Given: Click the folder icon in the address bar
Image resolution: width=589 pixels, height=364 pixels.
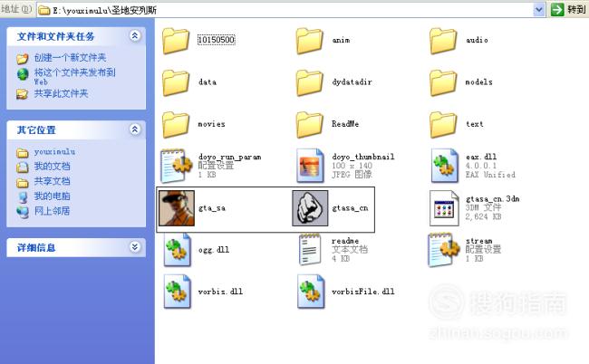Looking at the screenshot, I should pos(44,10).
